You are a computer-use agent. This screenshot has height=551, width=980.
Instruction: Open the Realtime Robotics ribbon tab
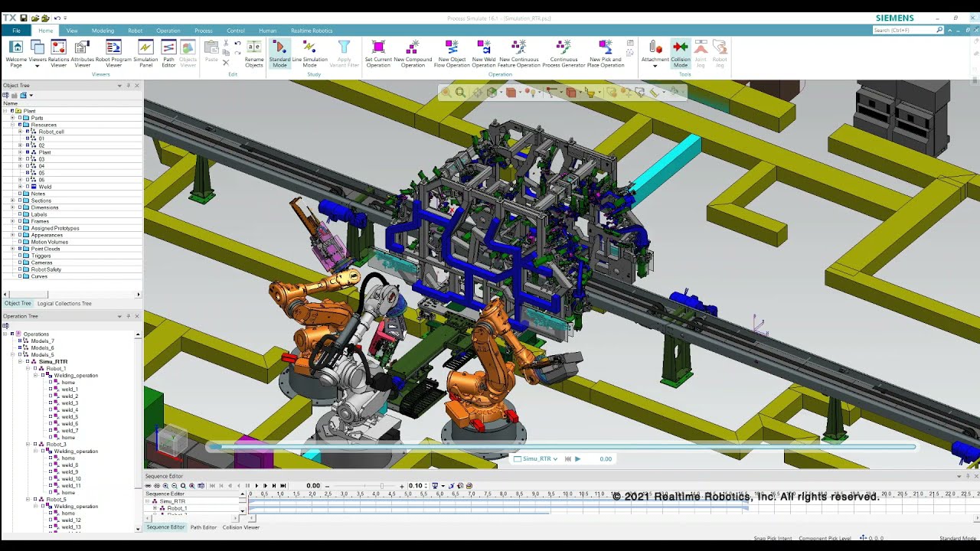tap(312, 31)
